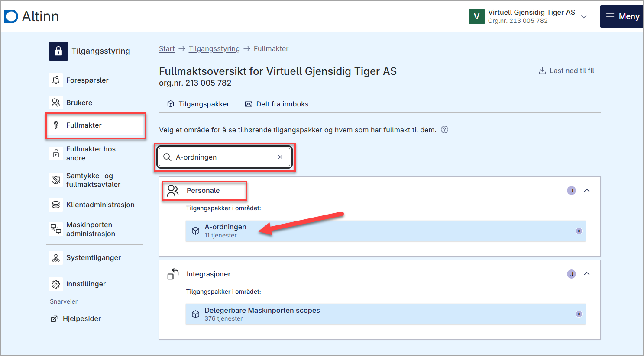
Task: Open the help question mark icon
Action: [x=444, y=130]
